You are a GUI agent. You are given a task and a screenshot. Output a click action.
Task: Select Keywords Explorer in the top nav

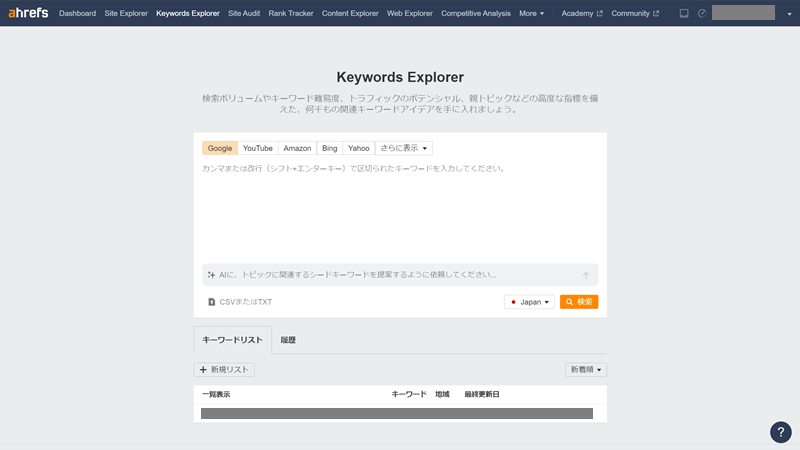click(x=188, y=13)
